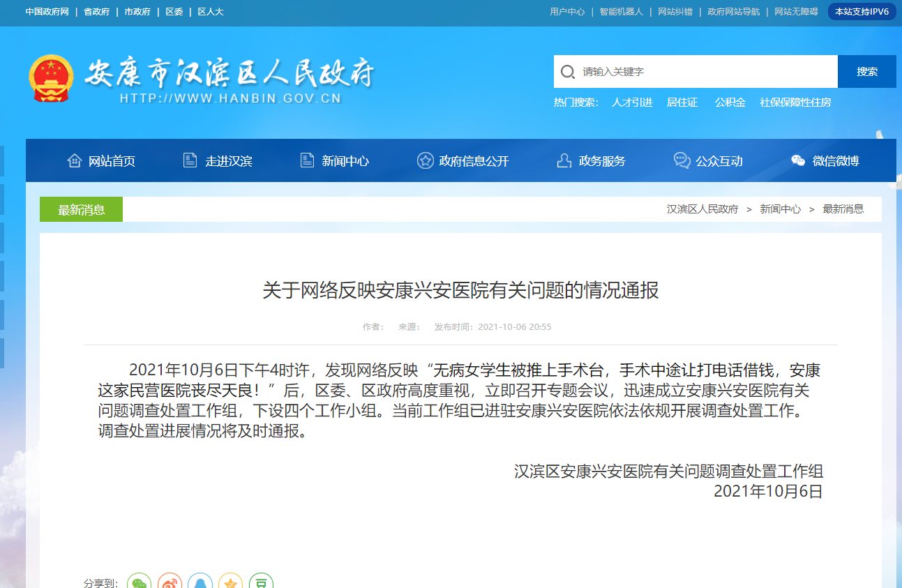Viewport: 902px width, 588px height.
Task: Share the article to QQ
Action: (200, 583)
